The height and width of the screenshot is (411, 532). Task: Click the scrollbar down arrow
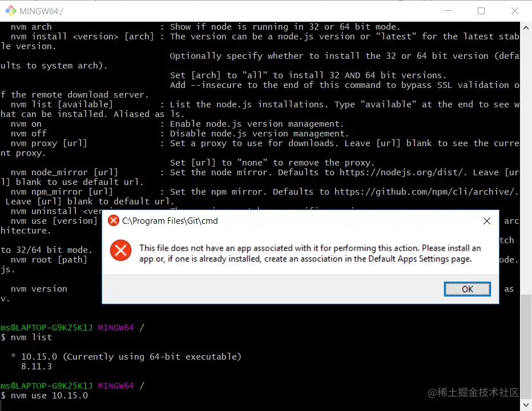click(x=526, y=405)
